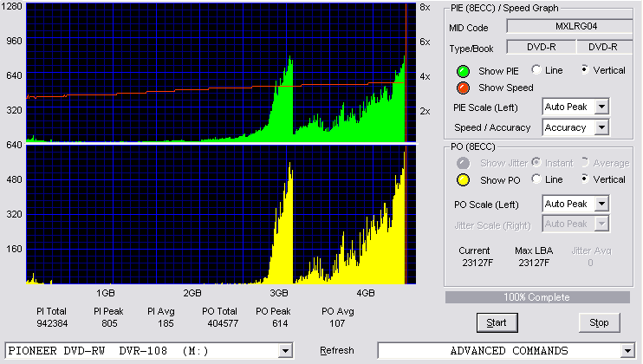The width and height of the screenshot is (643, 364).
Task: Click the PI Peak value 805
Action: (109, 323)
